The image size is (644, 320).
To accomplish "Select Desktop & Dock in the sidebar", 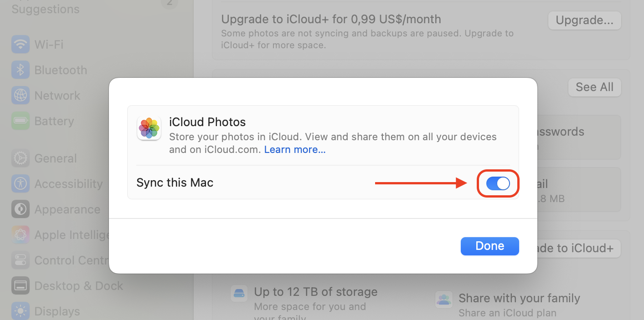I will pos(78,285).
